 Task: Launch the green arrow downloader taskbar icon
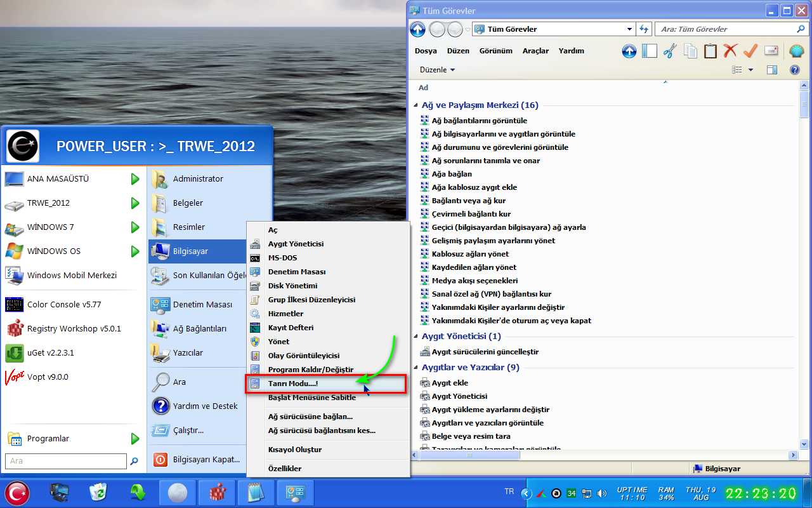138,493
